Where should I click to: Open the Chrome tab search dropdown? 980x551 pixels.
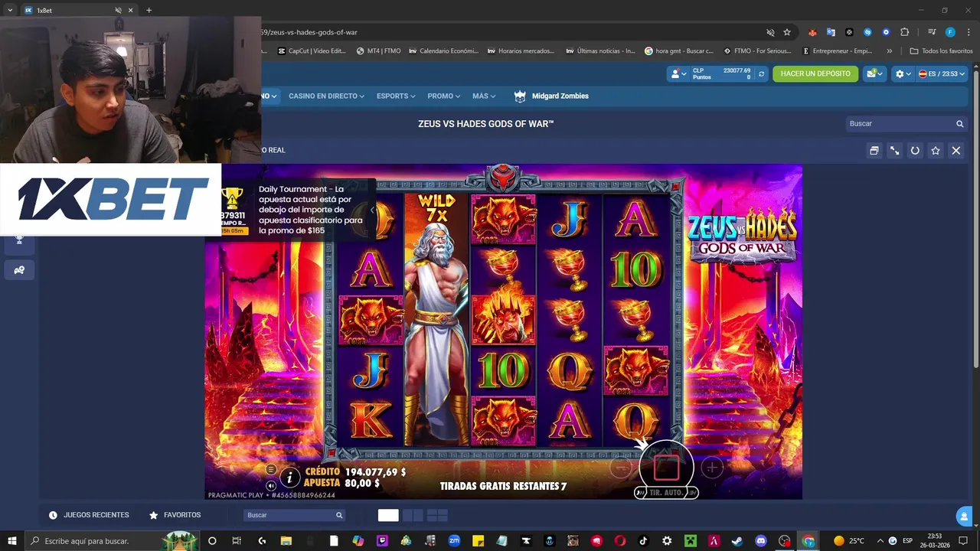tap(10, 10)
